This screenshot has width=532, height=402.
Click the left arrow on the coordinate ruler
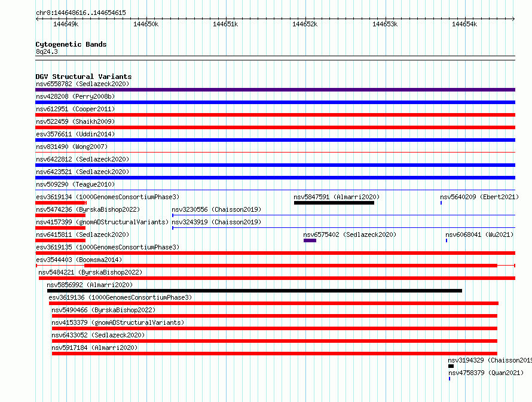click(37, 19)
